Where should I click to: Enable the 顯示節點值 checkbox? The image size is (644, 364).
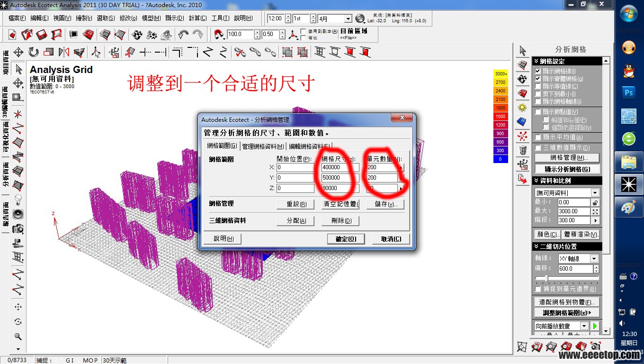(x=537, y=112)
